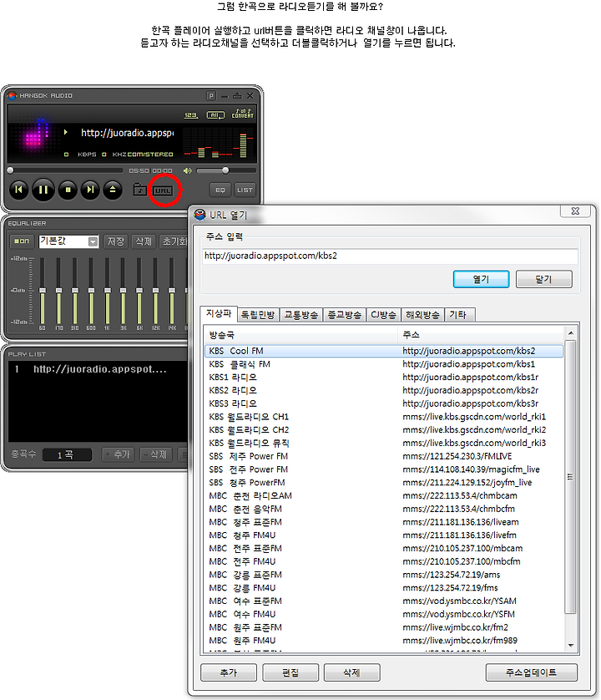Image resolution: width=601 pixels, height=700 pixels.
Task: Click the URL button in Hangok Audio
Action: [163, 190]
